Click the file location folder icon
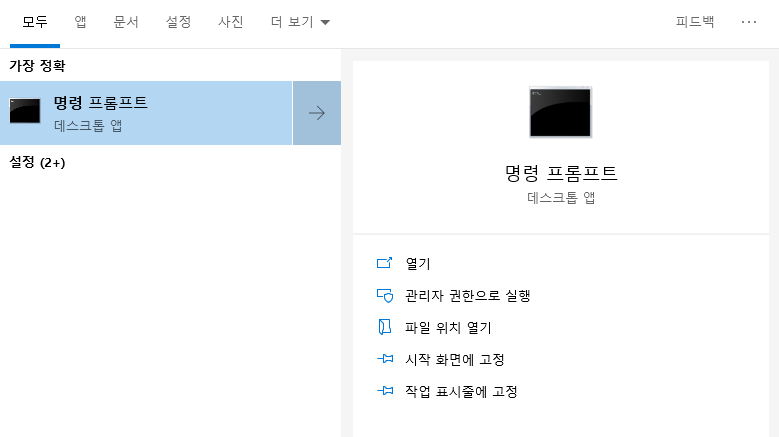The width and height of the screenshot is (779, 437). point(385,327)
